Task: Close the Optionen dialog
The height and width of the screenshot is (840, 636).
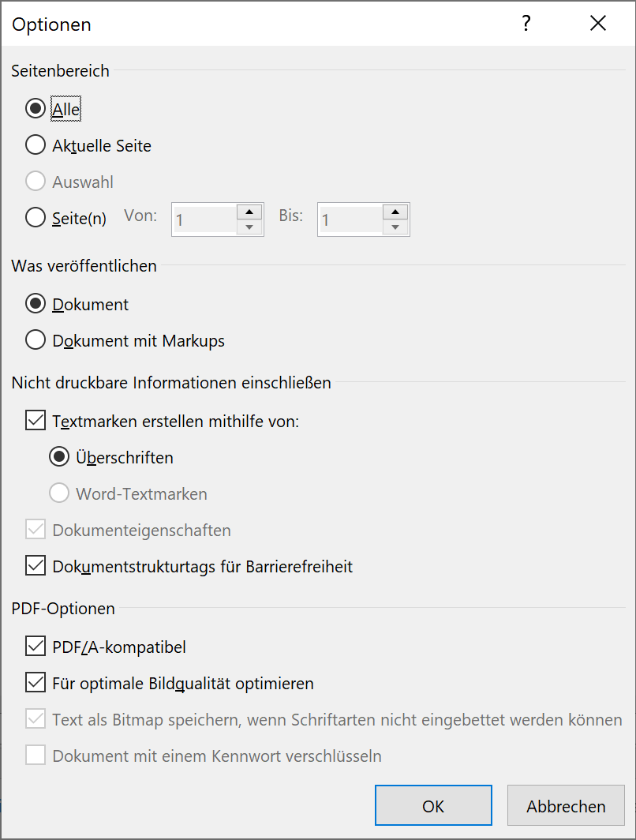Action: pos(598,24)
